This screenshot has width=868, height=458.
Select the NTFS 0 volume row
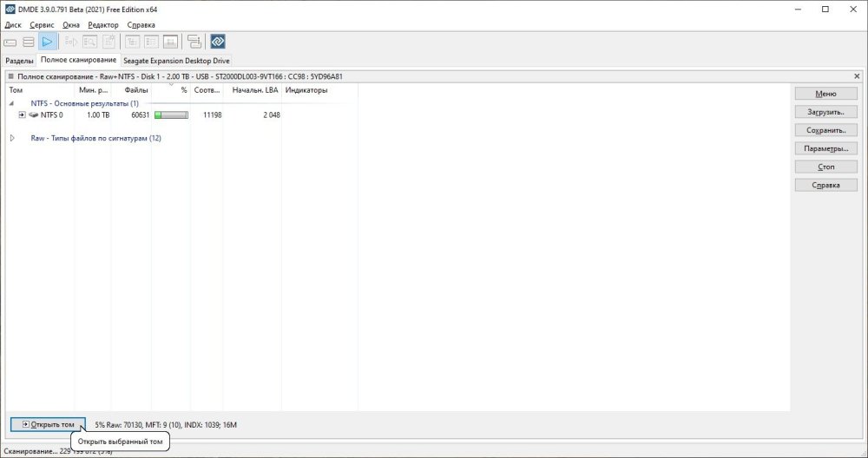coord(51,114)
